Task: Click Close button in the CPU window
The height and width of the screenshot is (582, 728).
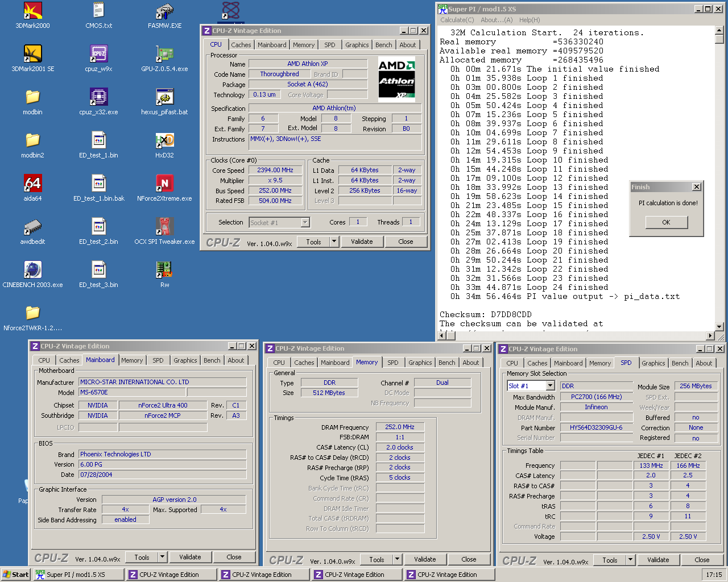Action: click(406, 242)
